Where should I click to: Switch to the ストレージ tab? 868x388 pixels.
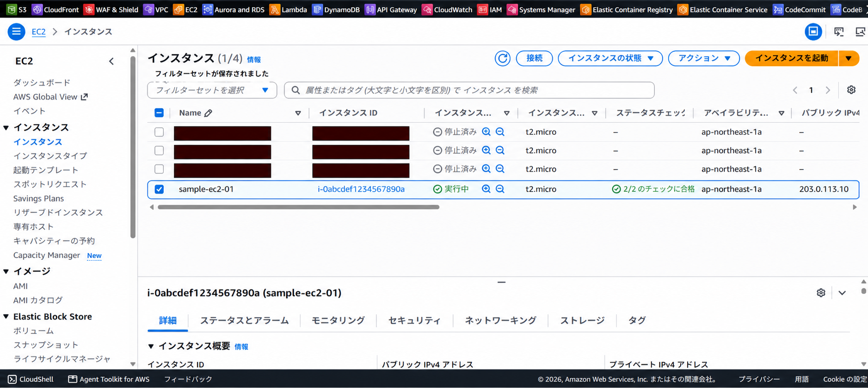[582, 320]
